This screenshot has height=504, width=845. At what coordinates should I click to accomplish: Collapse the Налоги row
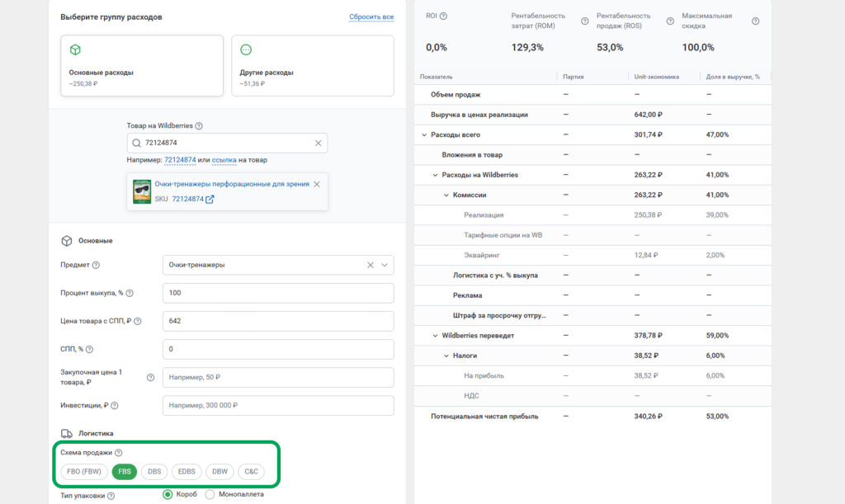click(x=446, y=356)
